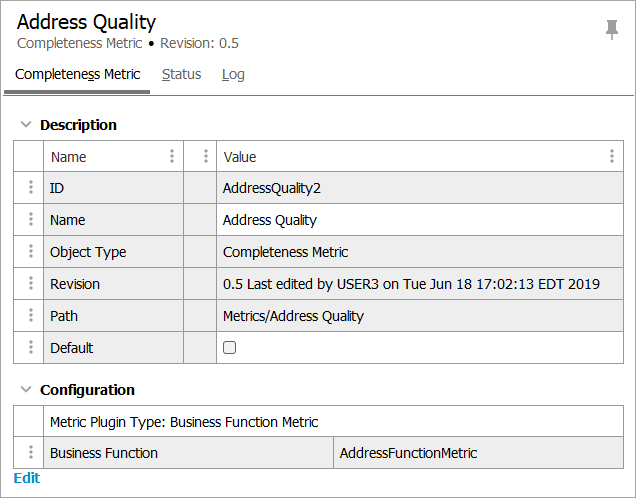Viewport: 636px width, 498px height.
Task: Switch to the Log tab
Action: coord(233,75)
